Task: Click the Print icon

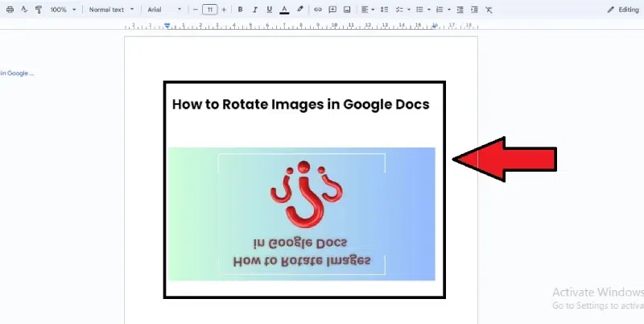Action: (10, 10)
